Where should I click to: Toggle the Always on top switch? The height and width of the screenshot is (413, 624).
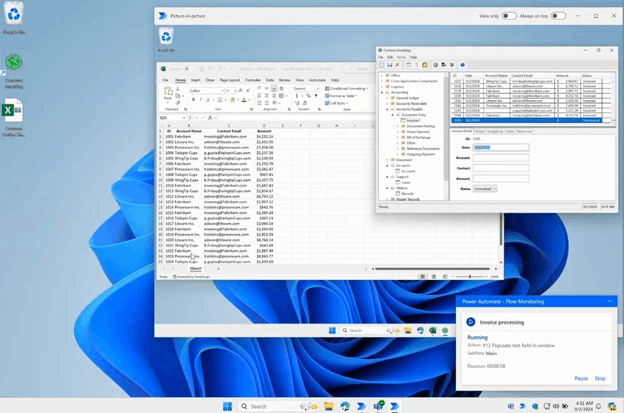click(x=558, y=16)
